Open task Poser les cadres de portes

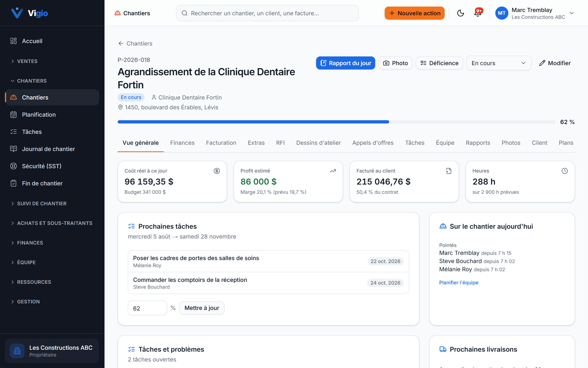pyautogui.click(x=268, y=261)
